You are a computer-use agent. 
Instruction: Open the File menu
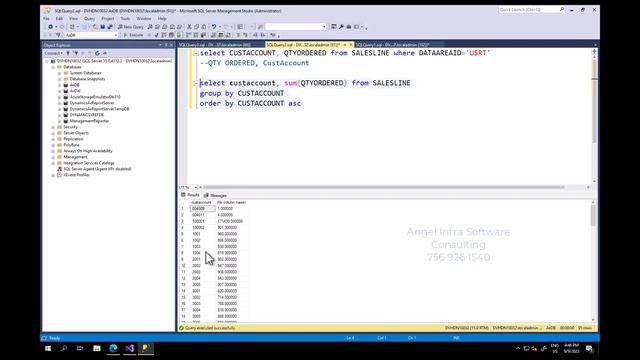47,19
